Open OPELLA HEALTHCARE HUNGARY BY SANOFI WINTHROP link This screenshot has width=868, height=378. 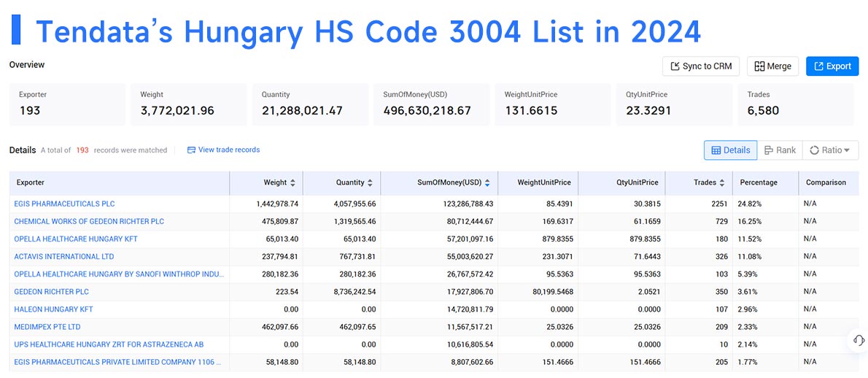pyautogui.click(x=120, y=274)
